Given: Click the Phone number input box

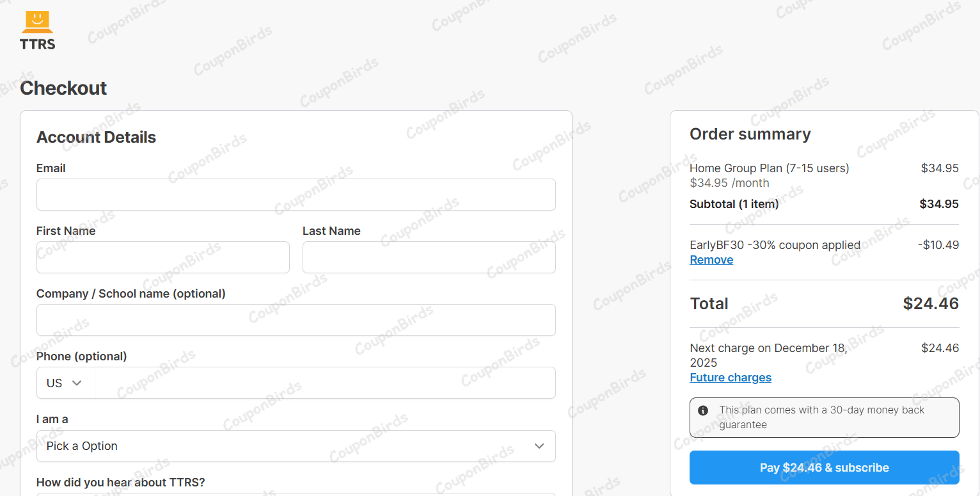Looking at the screenshot, I should pyautogui.click(x=326, y=383).
